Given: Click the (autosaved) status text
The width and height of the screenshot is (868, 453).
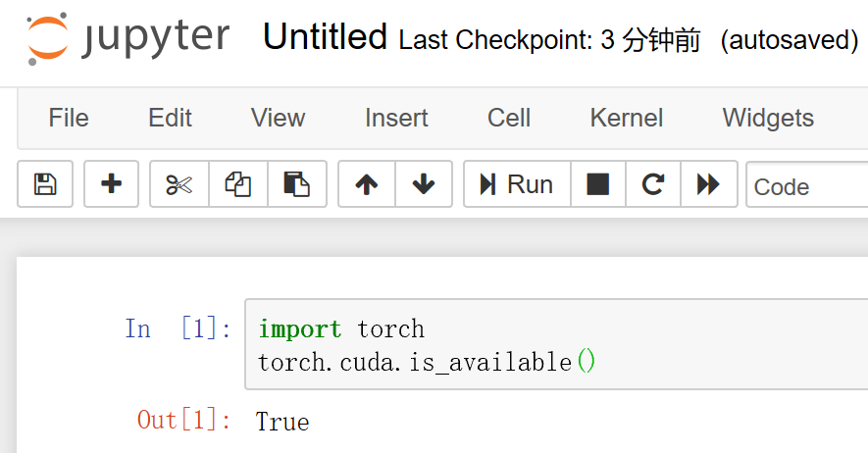Looking at the screenshot, I should [790, 40].
